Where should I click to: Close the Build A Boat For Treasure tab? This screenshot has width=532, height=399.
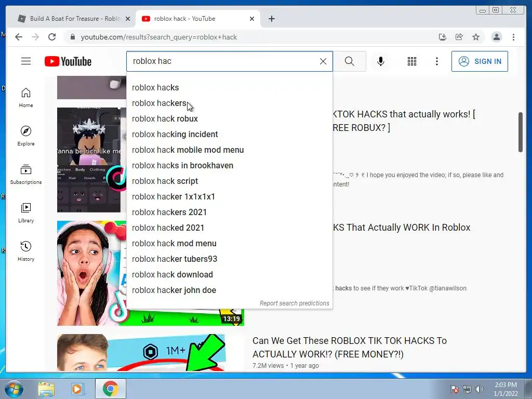pos(128,19)
